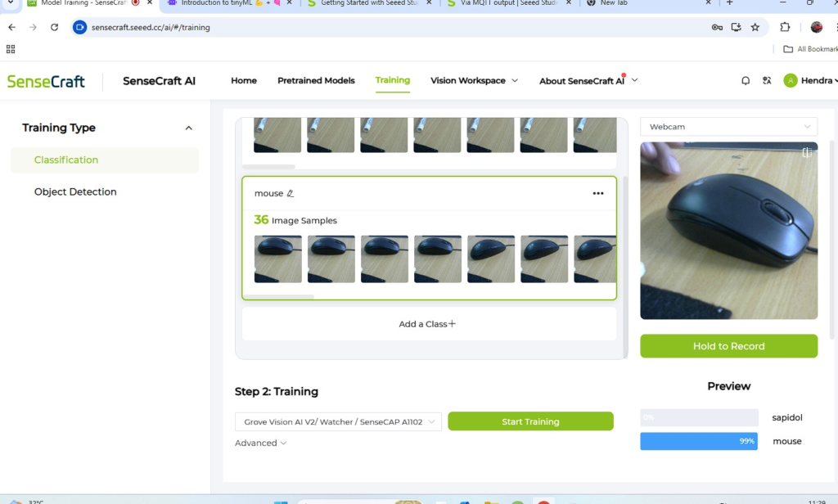This screenshot has width=838, height=504.
Task: Go to the Home page
Action: (244, 81)
